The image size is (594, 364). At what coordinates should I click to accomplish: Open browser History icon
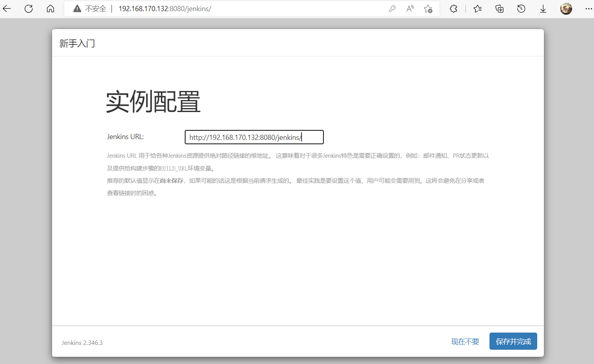pos(521,9)
